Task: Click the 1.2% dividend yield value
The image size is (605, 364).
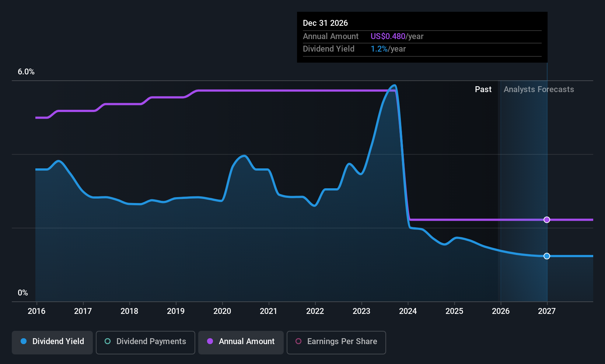Action: pyautogui.click(x=379, y=49)
